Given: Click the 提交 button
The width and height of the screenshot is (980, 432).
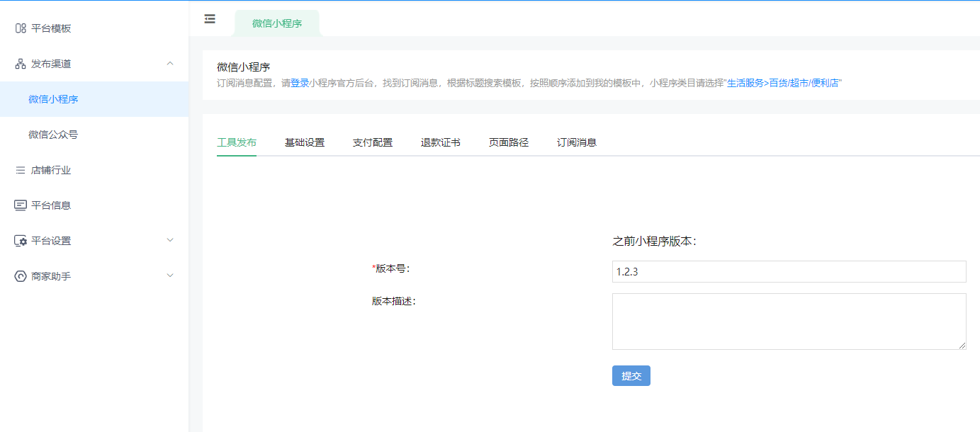Looking at the screenshot, I should [x=631, y=376].
